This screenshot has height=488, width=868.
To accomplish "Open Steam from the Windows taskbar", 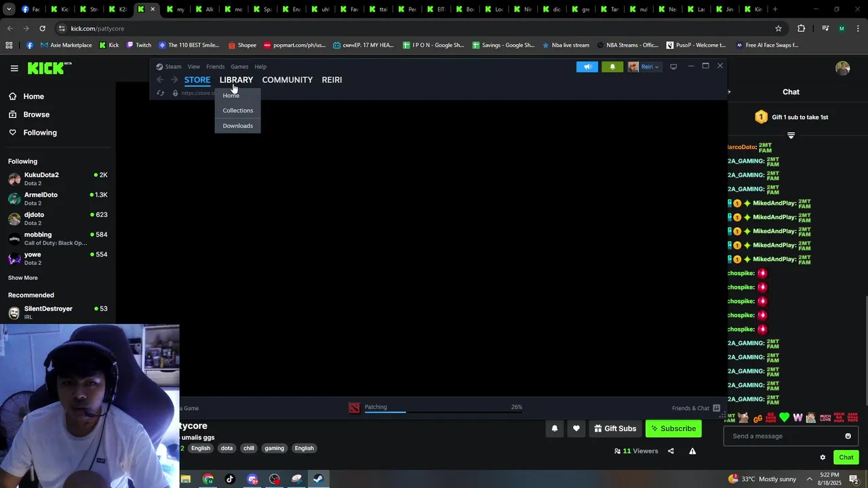I will (317, 479).
